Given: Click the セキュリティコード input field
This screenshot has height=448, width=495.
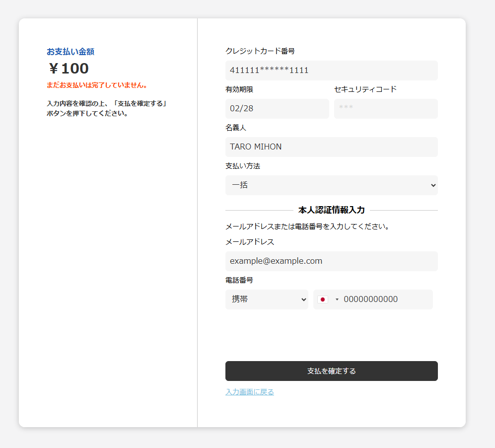Looking at the screenshot, I should [386, 108].
